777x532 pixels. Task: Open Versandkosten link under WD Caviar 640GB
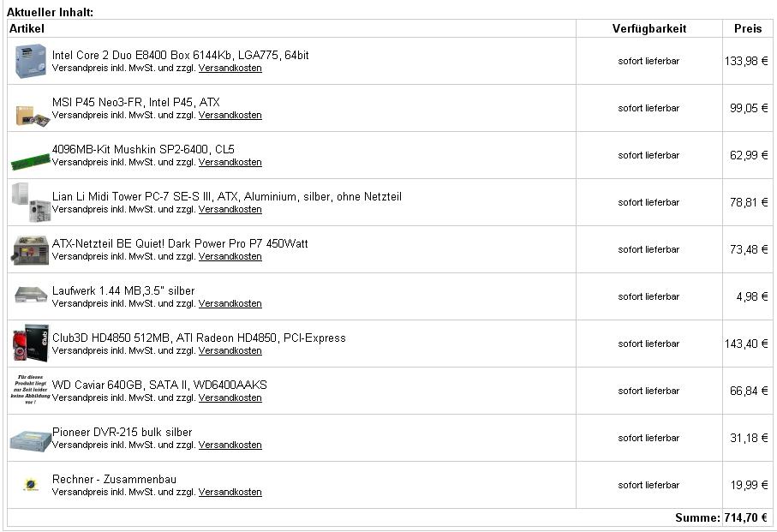230,398
